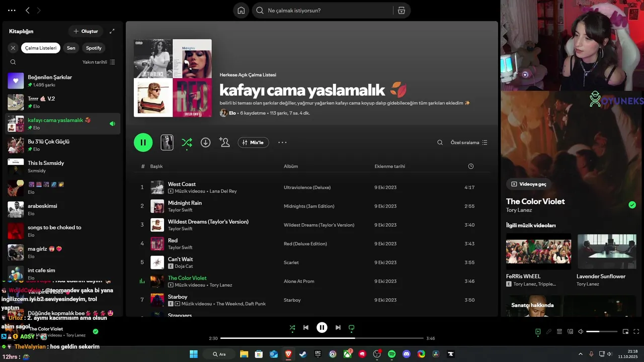Screen dimensions: 644x362
Task: Go to the previous track
Action: 306,327
